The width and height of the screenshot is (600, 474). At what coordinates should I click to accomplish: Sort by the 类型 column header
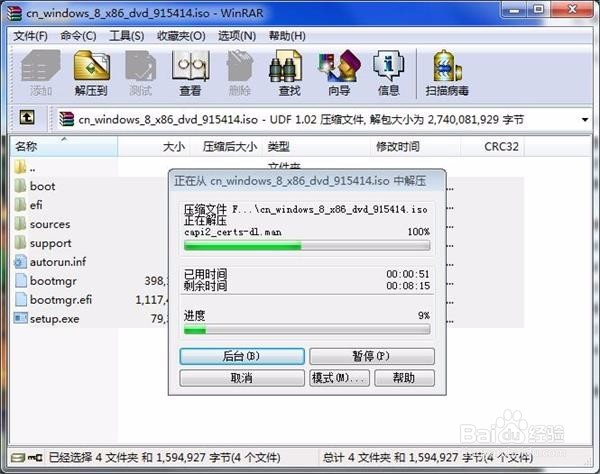click(x=316, y=147)
